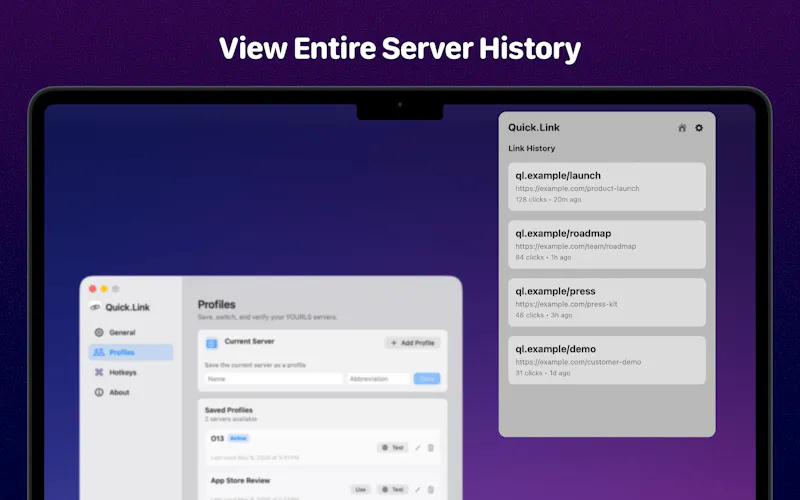Click the https://example.com/product-launch URL text
Screen dimensions: 800x500
pos(577,188)
